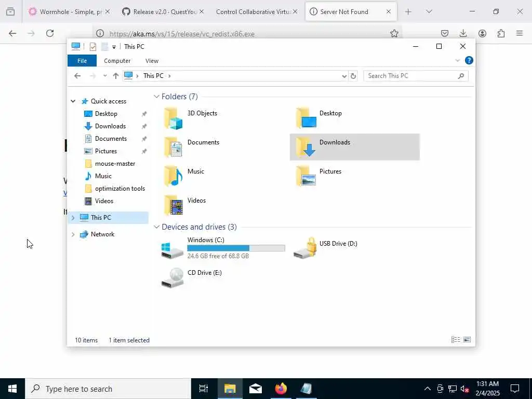Select the Windows (C:) drive
532x399 pixels.
pyautogui.click(x=223, y=248)
